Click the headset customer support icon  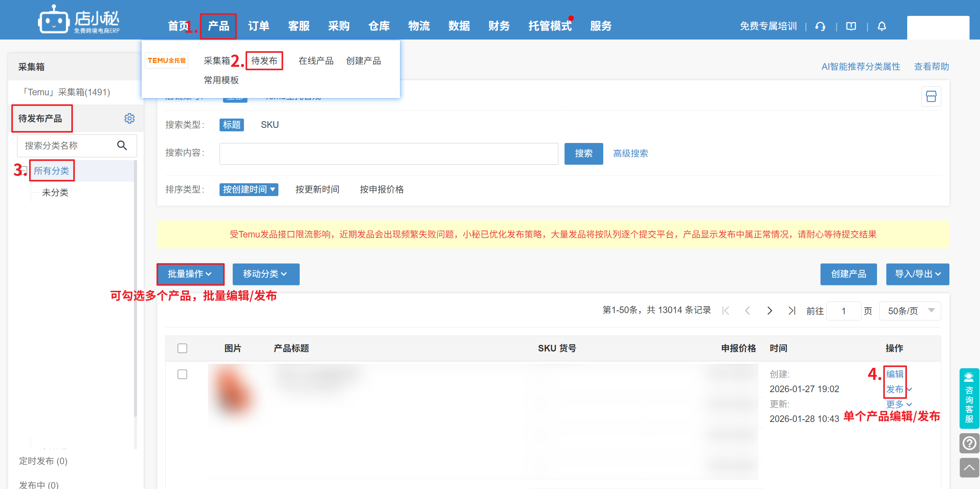pos(820,26)
